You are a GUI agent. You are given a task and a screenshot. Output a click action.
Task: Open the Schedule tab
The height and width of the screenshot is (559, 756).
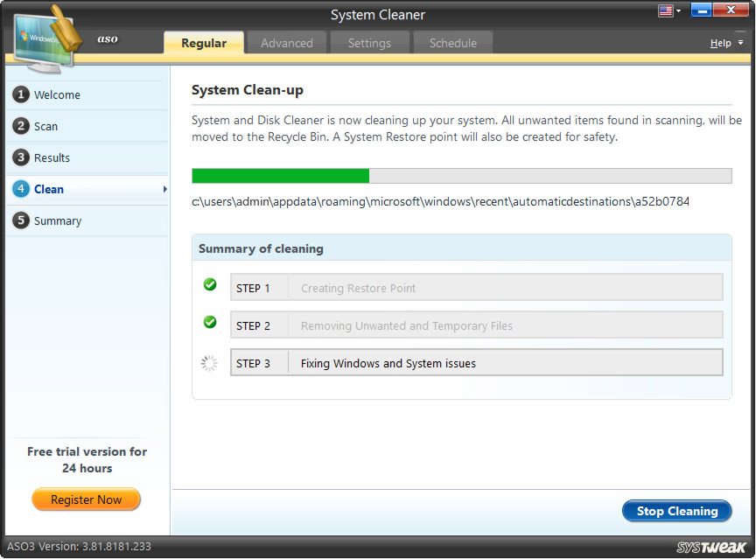pos(452,42)
